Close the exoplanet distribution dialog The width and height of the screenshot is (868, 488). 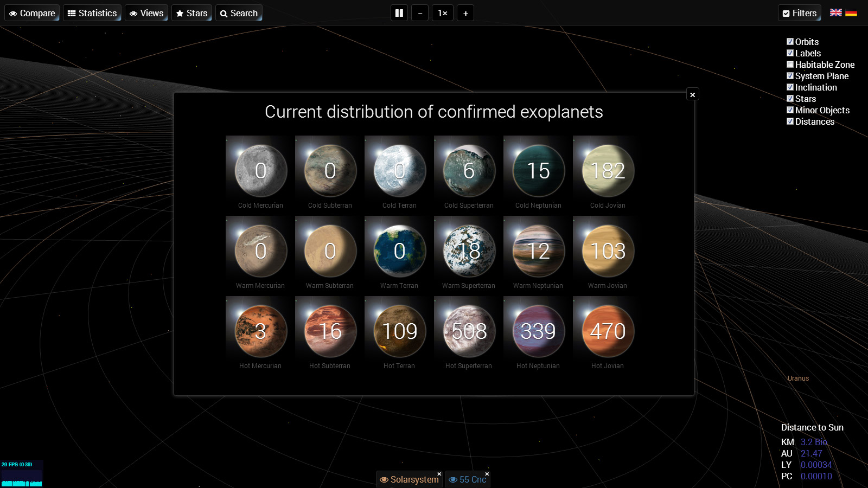(x=692, y=94)
